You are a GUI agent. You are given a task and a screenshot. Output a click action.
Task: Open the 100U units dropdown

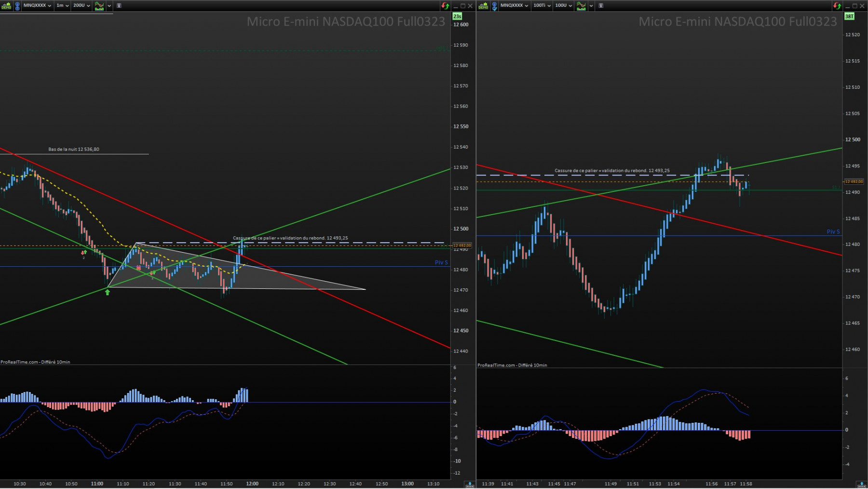click(563, 6)
